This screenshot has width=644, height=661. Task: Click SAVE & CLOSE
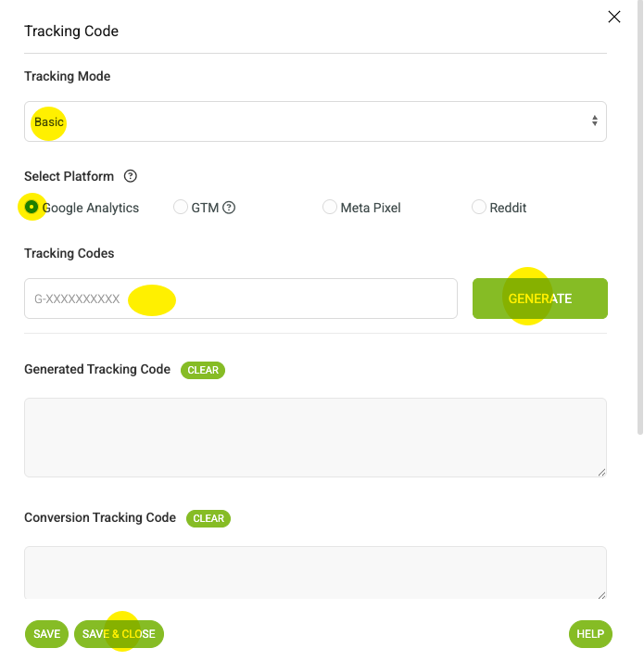[119, 634]
